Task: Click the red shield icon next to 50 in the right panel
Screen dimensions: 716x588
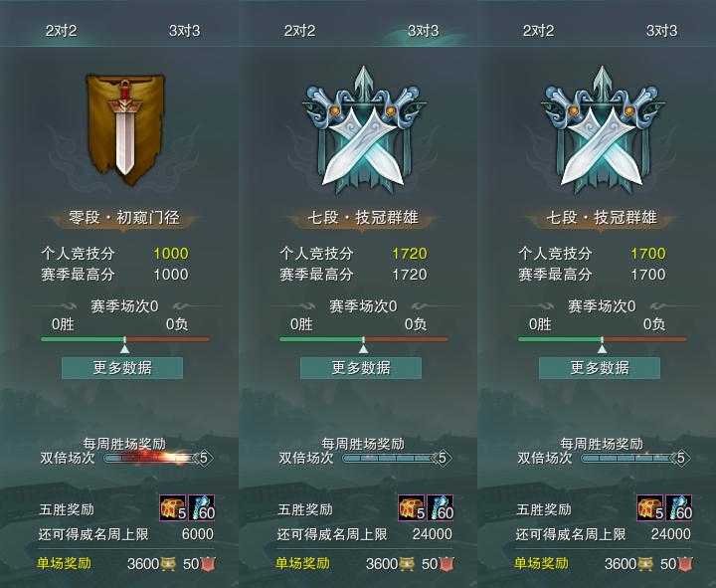Action: click(x=685, y=564)
